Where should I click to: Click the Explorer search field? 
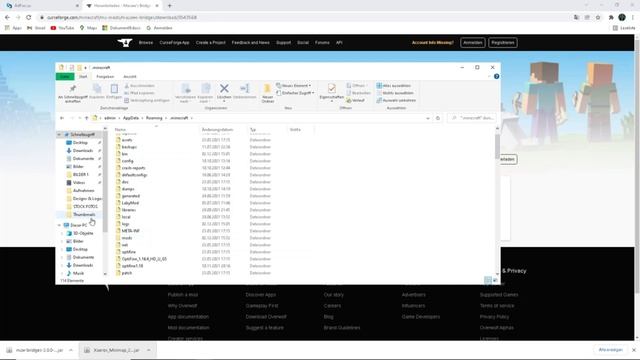click(472, 118)
